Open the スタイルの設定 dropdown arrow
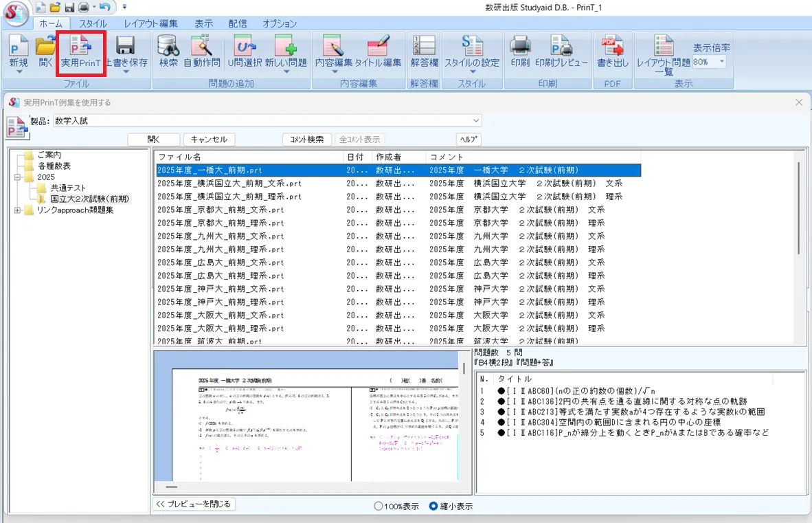Image resolution: width=812 pixels, height=523 pixels. [x=472, y=71]
